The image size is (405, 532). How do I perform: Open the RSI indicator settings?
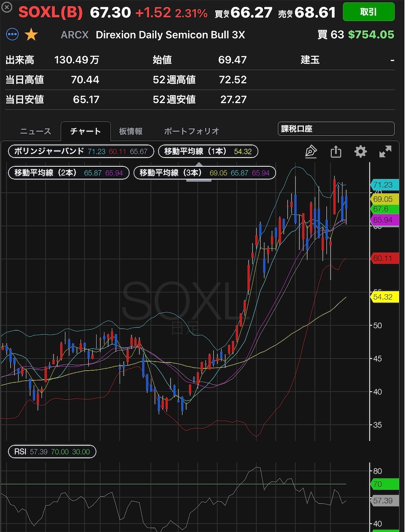[x=52, y=452]
